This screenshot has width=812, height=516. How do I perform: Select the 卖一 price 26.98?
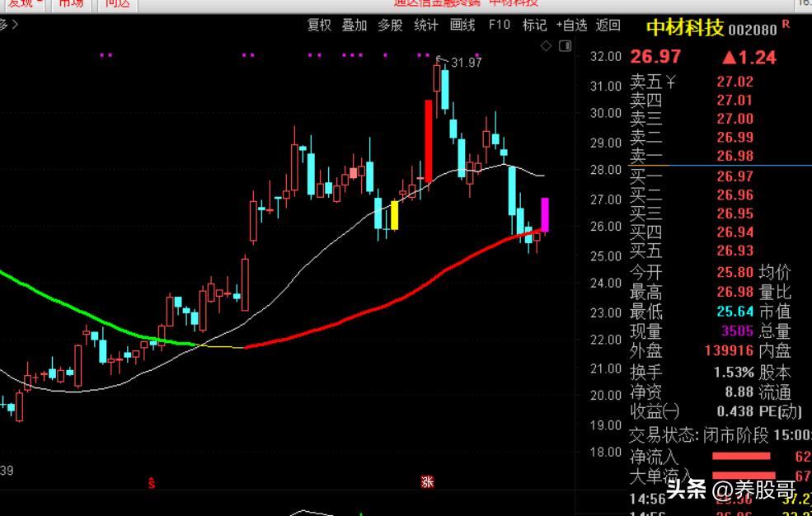735,156
